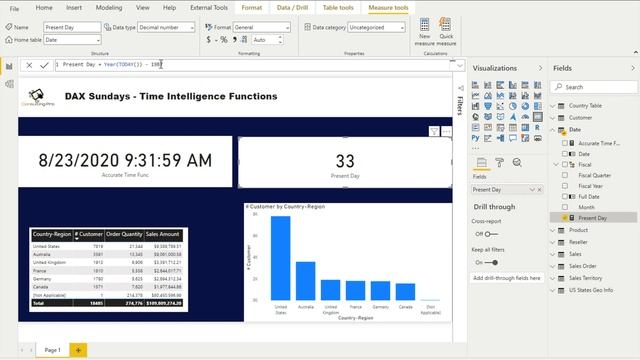The image size is (640, 360).
Task: Open the Data type dropdown
Action: point(166,27)
